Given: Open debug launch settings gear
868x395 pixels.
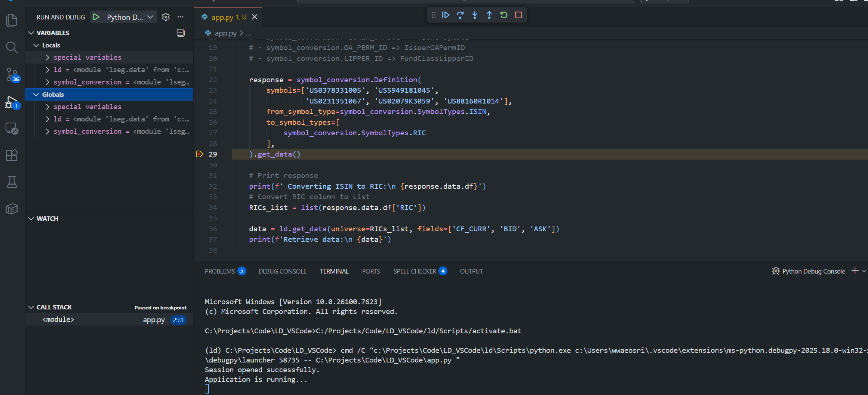Looking at the screenshot, I should pyautogui.click(x=166, y=17).
